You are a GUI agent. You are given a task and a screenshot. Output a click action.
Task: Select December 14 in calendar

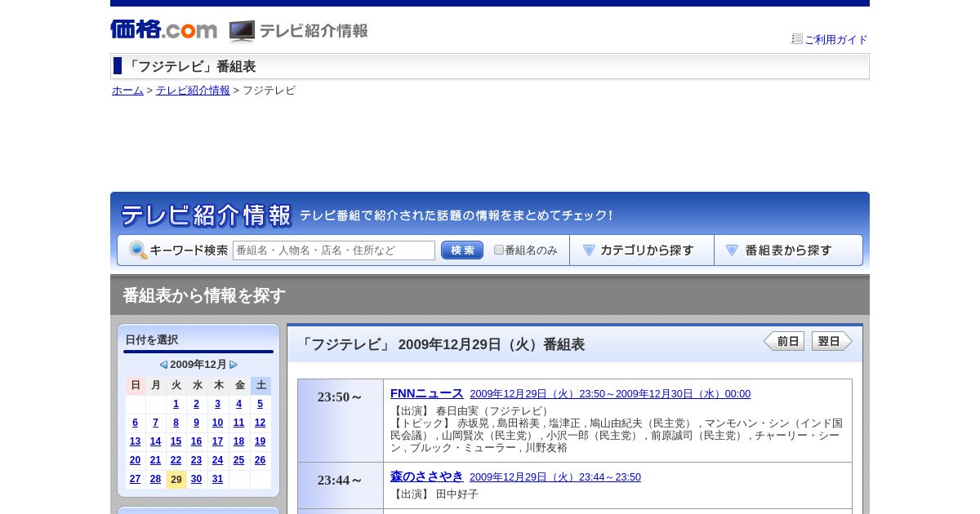[x=155, y=441]
